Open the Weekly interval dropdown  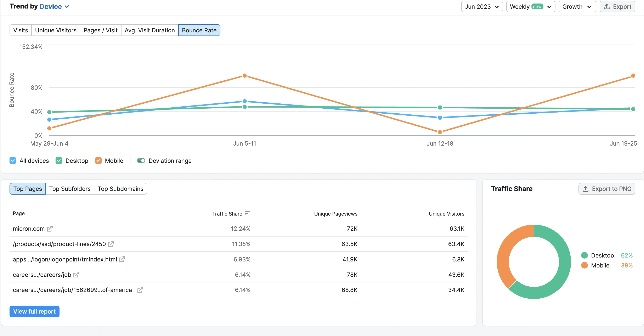[531, 6]
